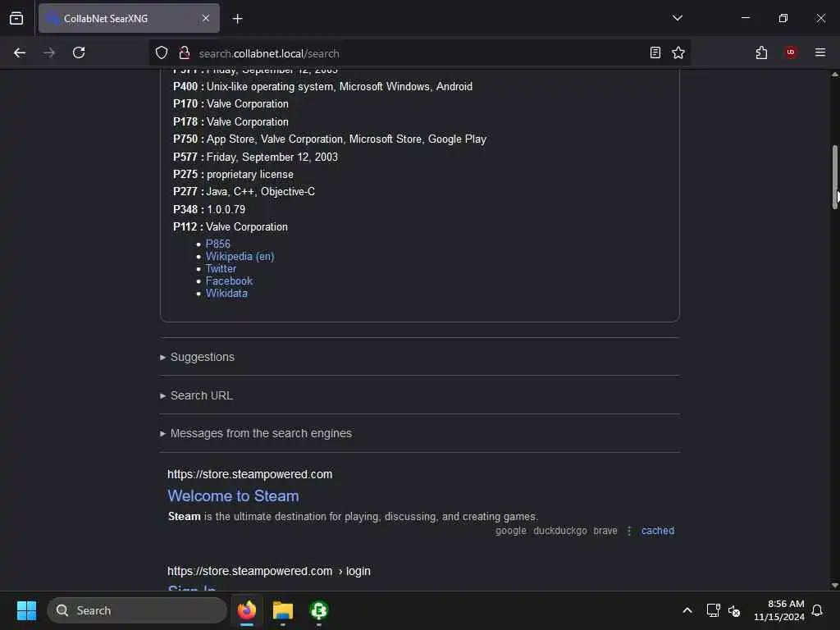The height and width of the screenshot is (630, 840).
Task: Select 'P275 : proprietary license' text
Action: (x=233, y=174)
